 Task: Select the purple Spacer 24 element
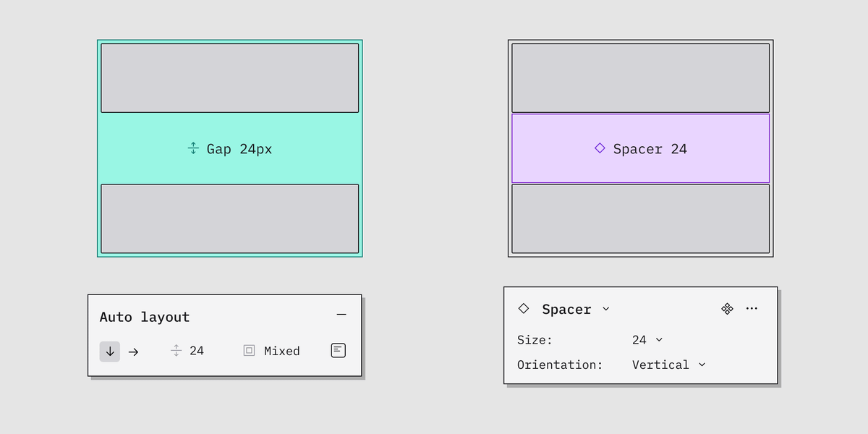coord(640,148)
